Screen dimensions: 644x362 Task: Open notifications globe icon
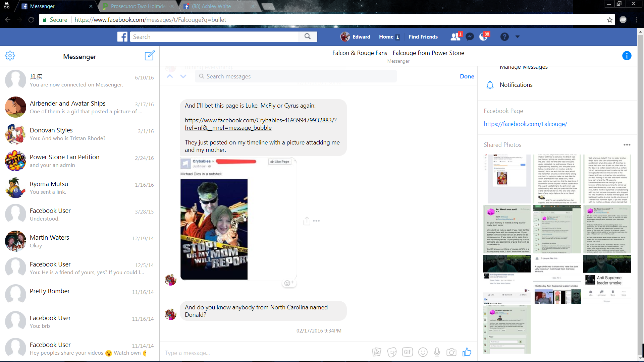tap(484, 37)
